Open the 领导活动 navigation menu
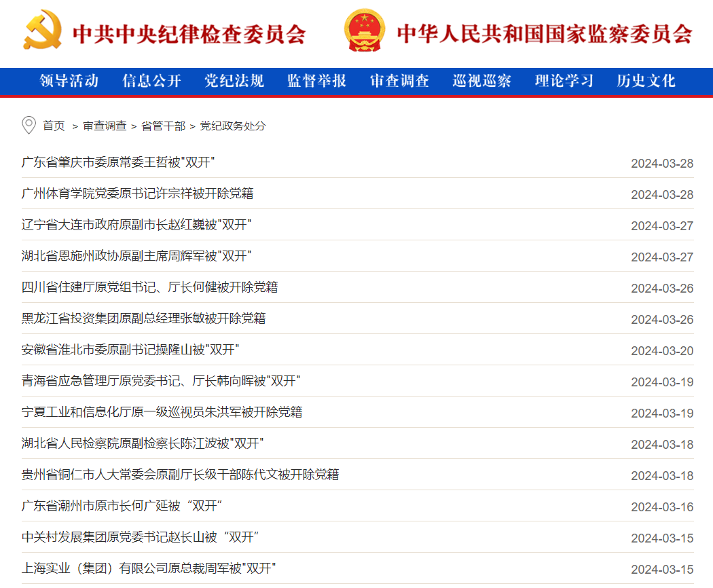This screenshot has height=588, width=713. tap(69, 81)
